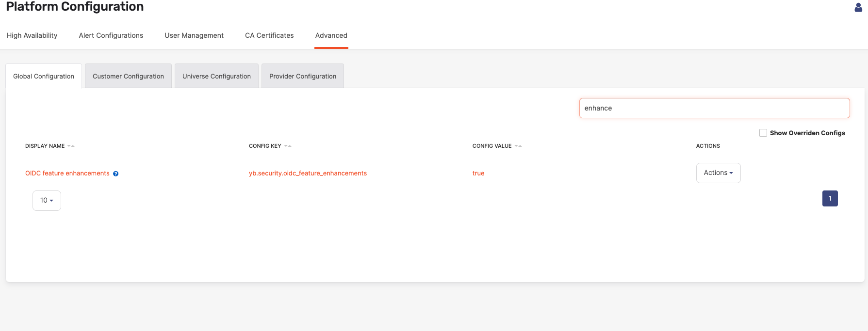The width and height of the screenshot is (868, 331).
Task: Select the Global Configuration tab
Action: [44, 76]
